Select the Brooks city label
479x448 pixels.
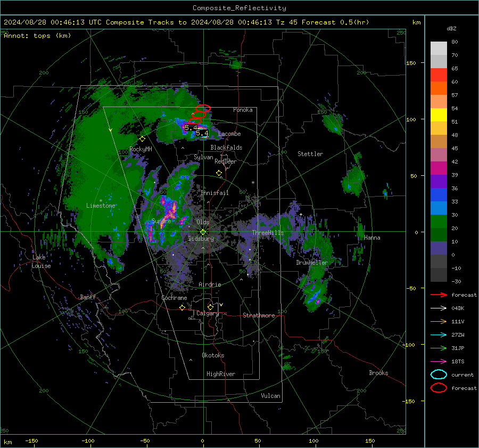point(378,373)
